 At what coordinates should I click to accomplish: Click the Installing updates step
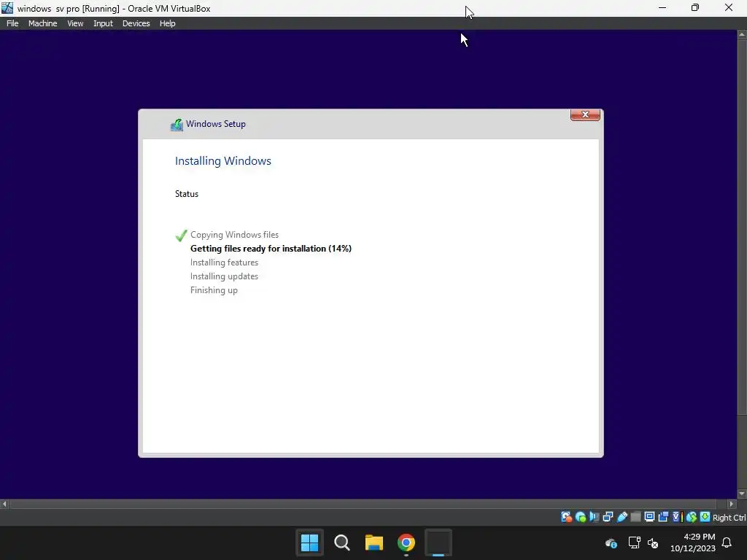point(224,276)
